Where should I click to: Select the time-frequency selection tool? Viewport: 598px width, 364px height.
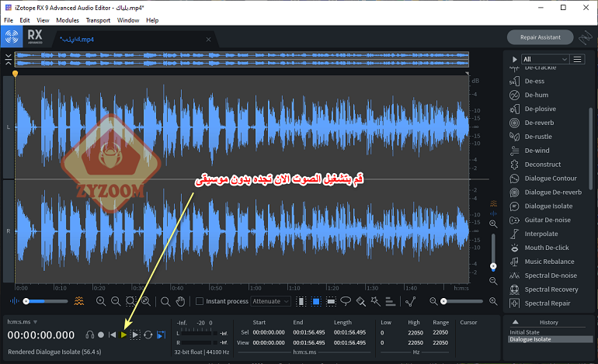click(316, 301)
